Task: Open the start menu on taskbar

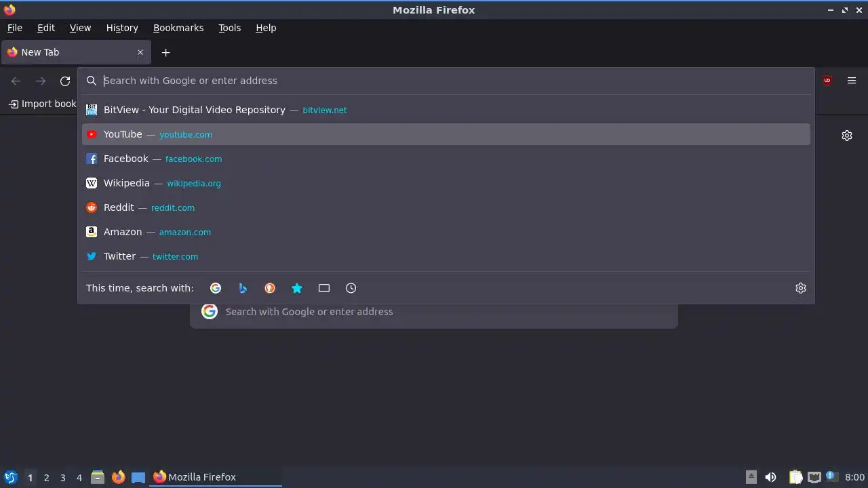Action: [x=10, y=477]
